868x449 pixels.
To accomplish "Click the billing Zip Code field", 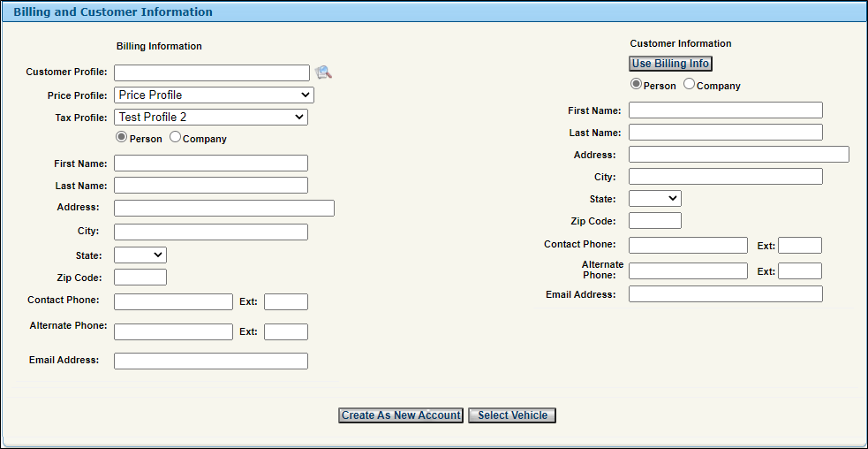I will tap(140, 278).
